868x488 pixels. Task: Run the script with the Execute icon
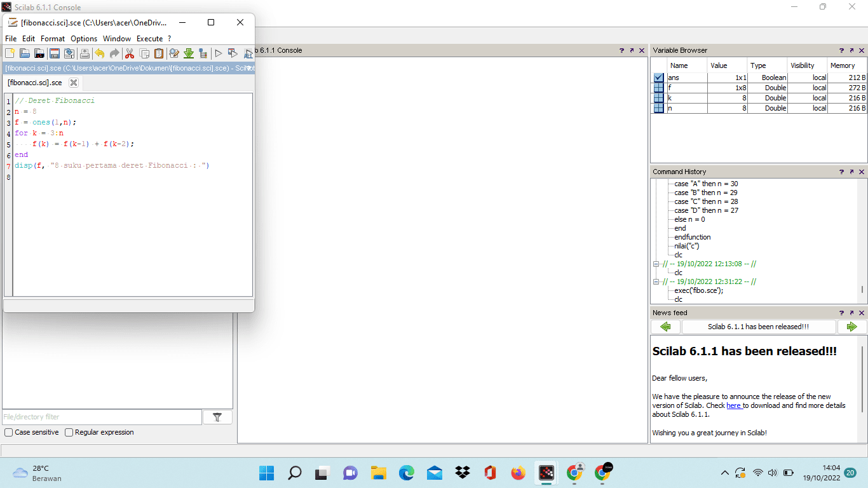point(218,53)
